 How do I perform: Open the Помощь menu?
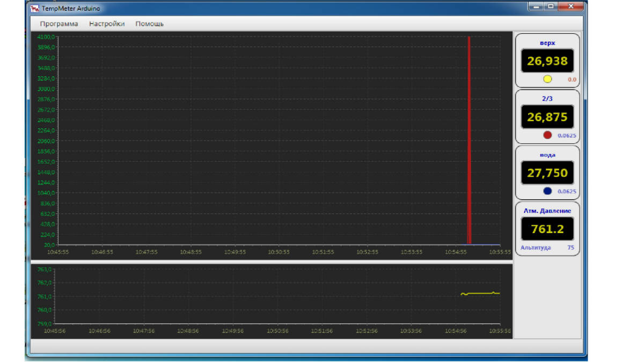click(x=150, y=24)
